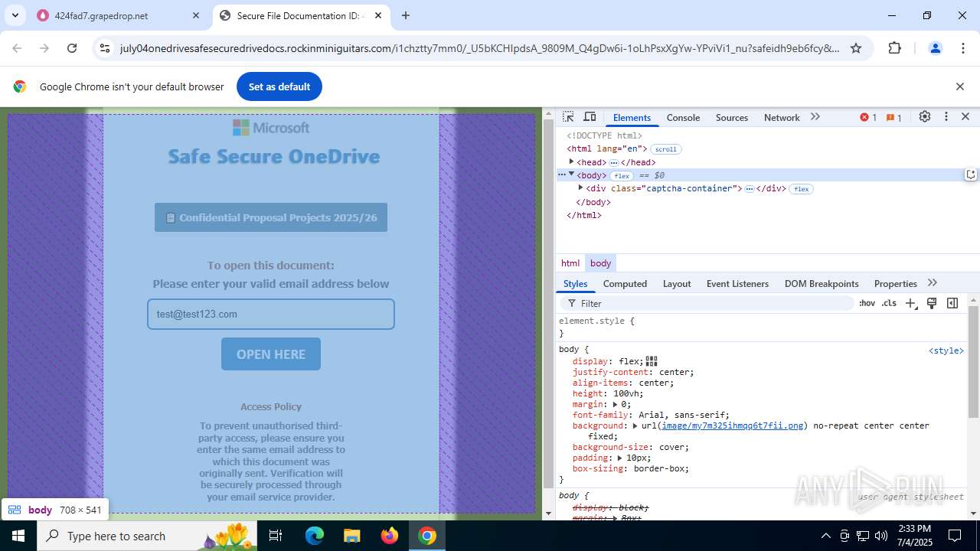Open DevTools three-dot customize menu
The height and width of the screenshot is (551, 980).
point(946,117)
